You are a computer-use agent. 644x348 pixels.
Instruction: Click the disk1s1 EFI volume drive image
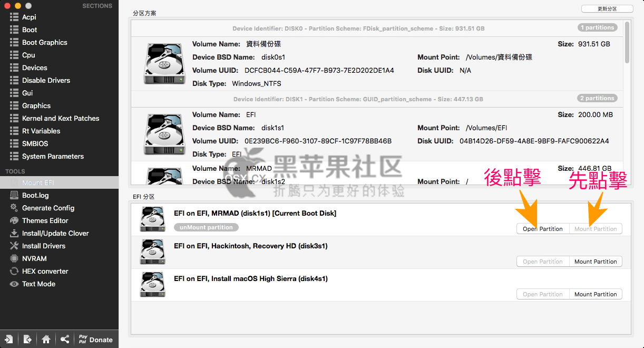tap(164, 134)
